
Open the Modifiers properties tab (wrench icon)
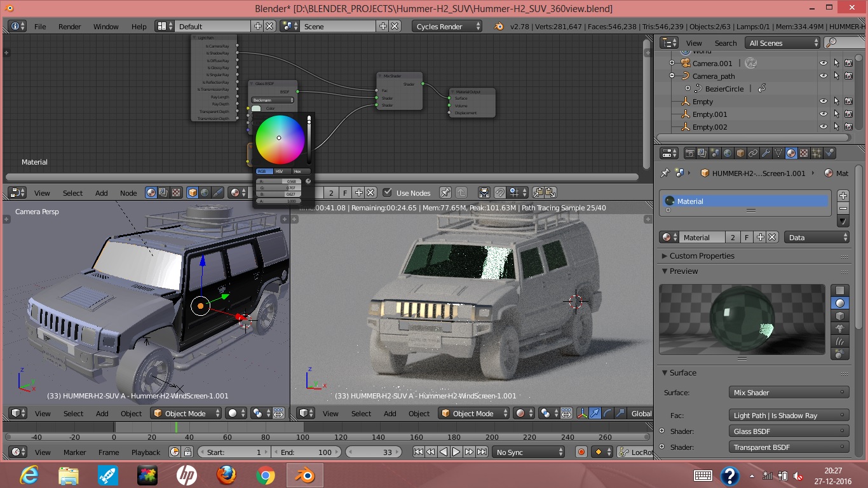coord(766,153)
